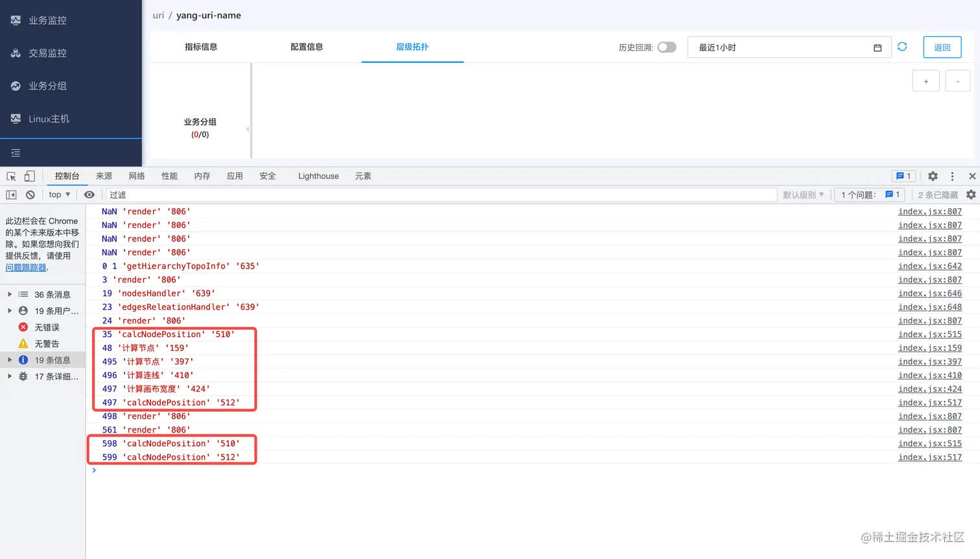Switch to the 层级拓扑 tab

coord(412,47)
